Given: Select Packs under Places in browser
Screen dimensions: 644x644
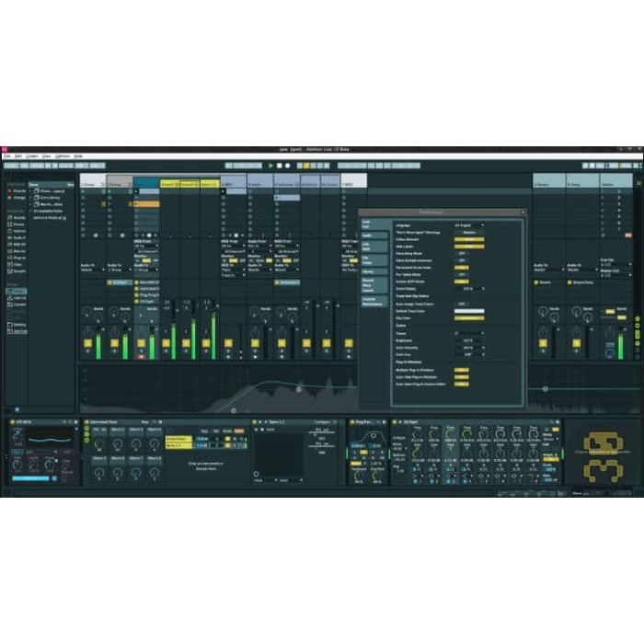Looking at the screenshot, I should pos(17,292).
